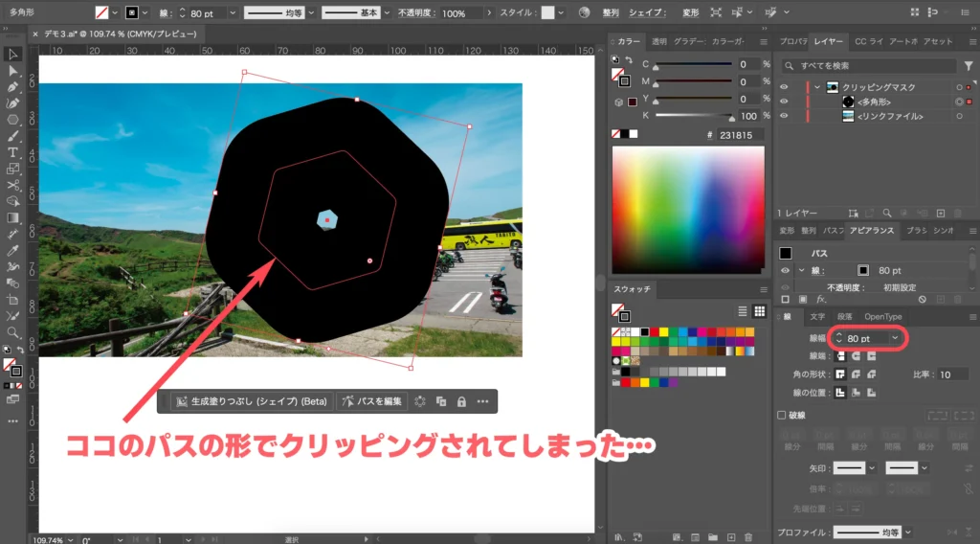Open the プロファイル dropdown in stroke panel
Viewport: 980px width, 544px height.
[x=907, y=533]
